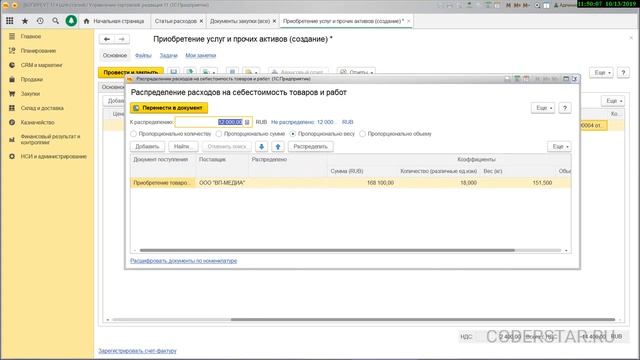Image resolution: width=640 pixels, height=360 pixels.
Task: Click the Документ поступления column header
Action: (163, 160)
